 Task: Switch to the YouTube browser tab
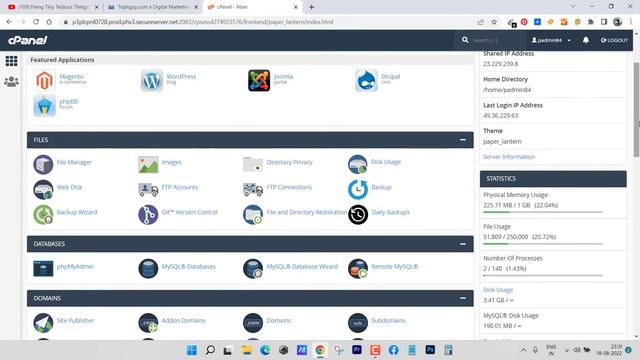(53, 7)
